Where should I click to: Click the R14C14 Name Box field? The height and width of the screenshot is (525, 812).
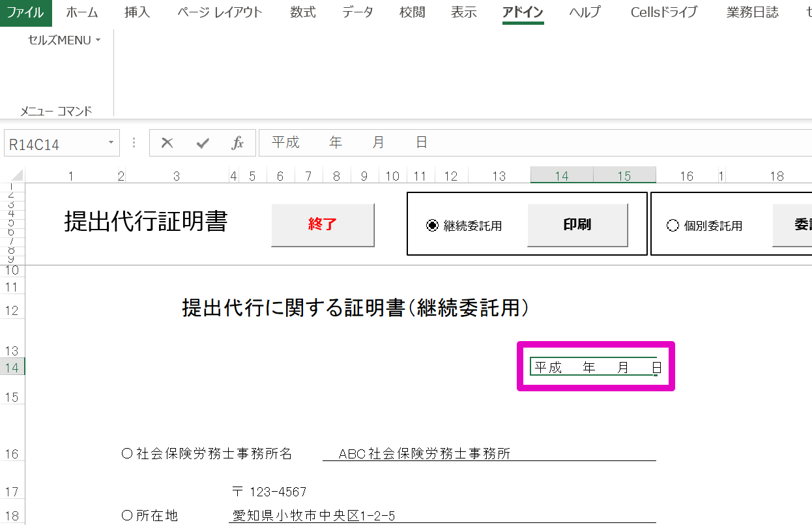(53, 143)
